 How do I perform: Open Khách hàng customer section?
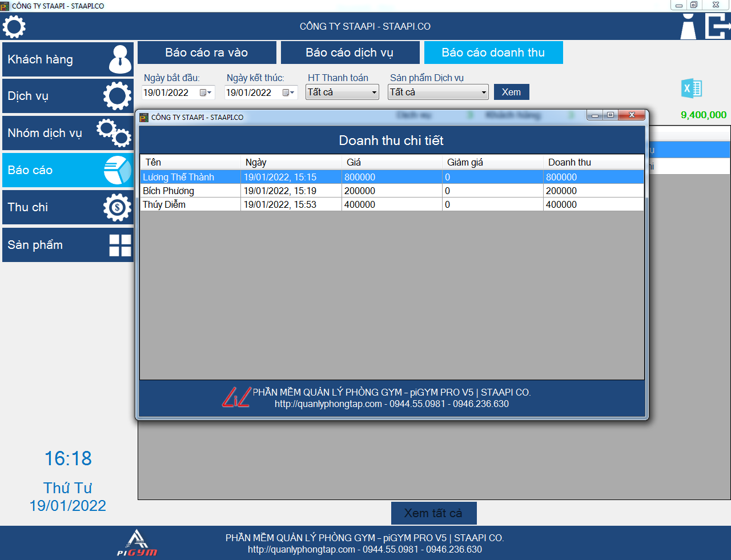pyautogui.click(x=68, y=59)
